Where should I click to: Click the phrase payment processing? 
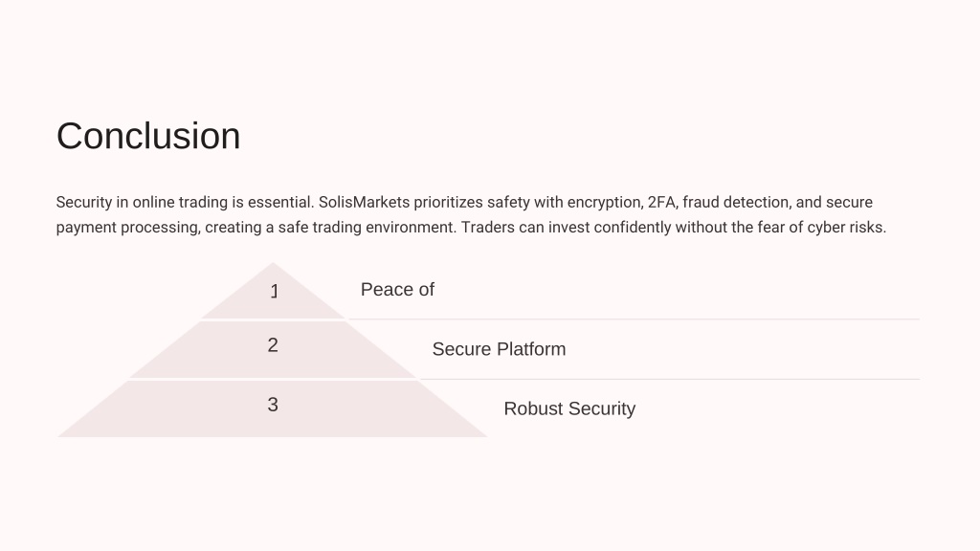click(128, 228)
